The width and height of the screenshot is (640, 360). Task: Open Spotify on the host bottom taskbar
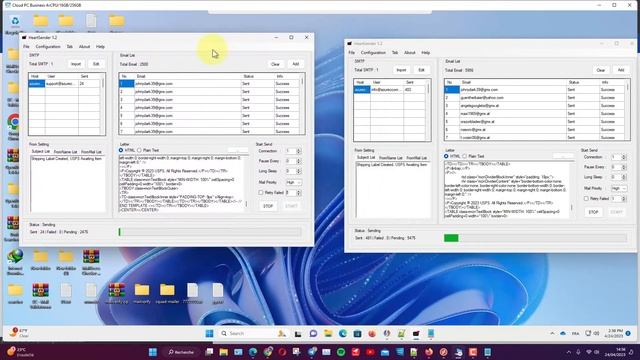pyautogui.click(x=341, y=352)
